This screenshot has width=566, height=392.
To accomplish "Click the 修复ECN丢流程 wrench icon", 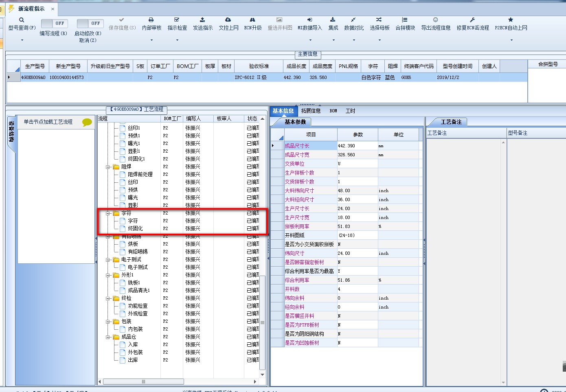I will (x=472, y=20).
